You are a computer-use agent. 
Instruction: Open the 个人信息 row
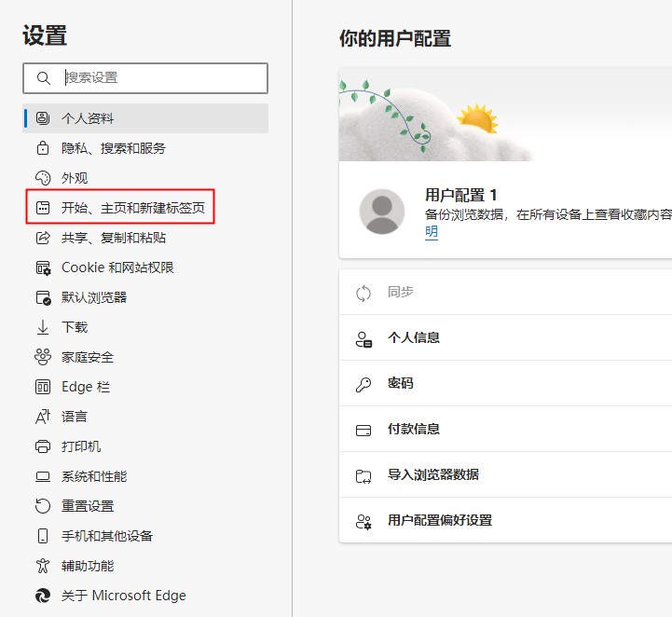pyautogui.click(x=505, y=337)
